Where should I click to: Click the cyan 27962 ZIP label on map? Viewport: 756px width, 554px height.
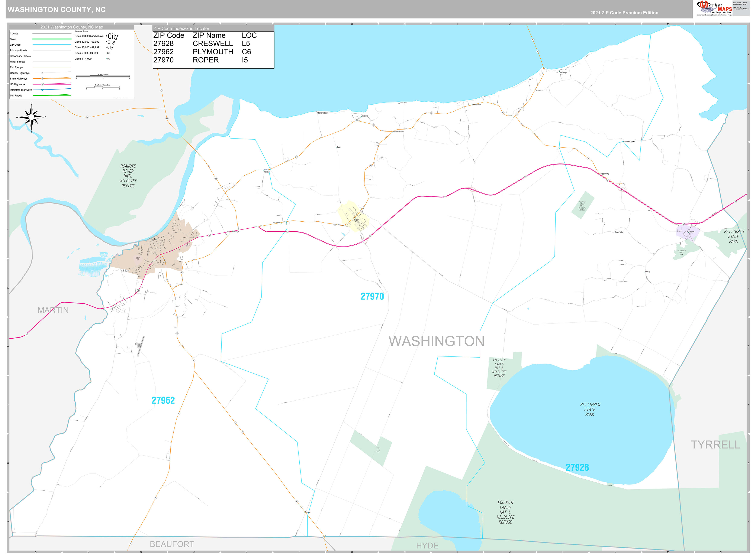coord(163,400)
